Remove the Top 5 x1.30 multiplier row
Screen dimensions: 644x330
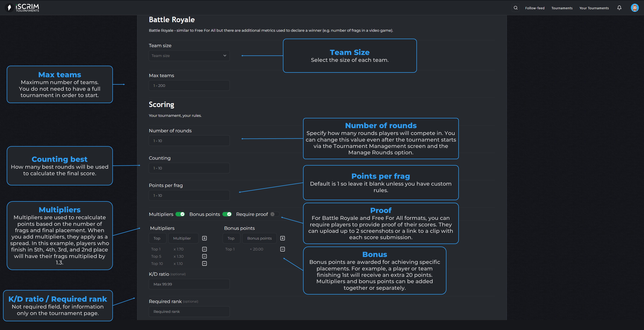click(204, 256)
